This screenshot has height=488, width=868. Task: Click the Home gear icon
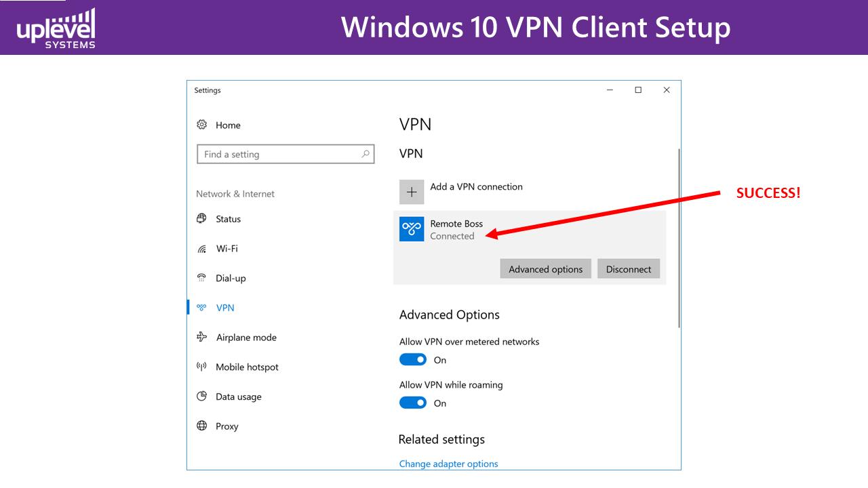[201, 125]
